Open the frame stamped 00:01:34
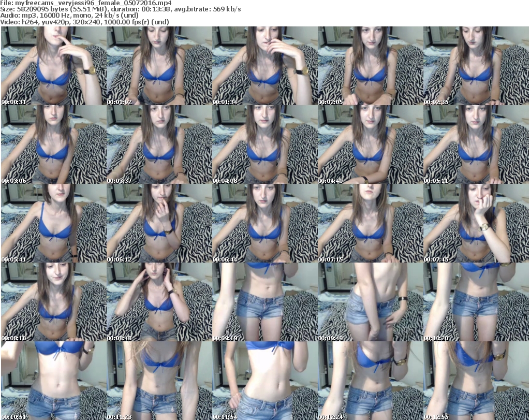The height and width of the screenshot is (420, 530). (x=265, y=66)
